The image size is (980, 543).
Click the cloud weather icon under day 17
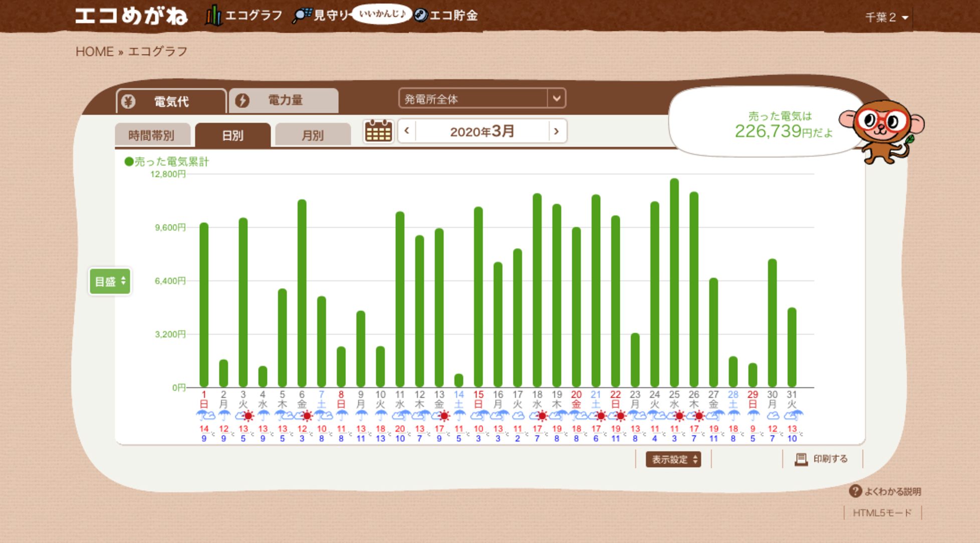pyautogui.click(x=518, y=415)
